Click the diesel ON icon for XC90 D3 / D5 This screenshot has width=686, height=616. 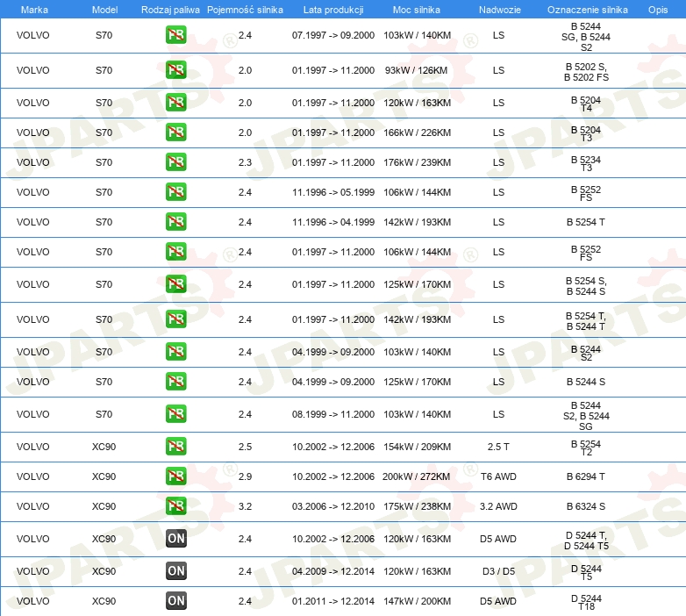tap(175, 571)
